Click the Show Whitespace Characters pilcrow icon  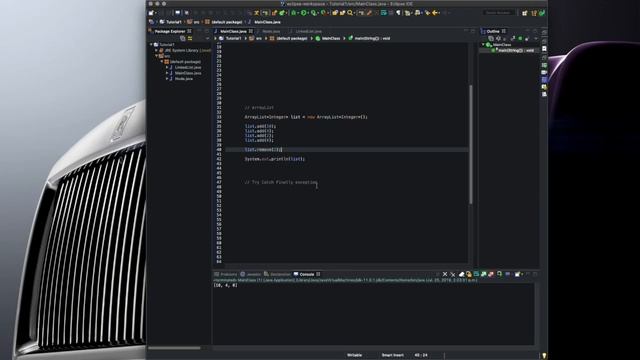[x=398, y=13]
